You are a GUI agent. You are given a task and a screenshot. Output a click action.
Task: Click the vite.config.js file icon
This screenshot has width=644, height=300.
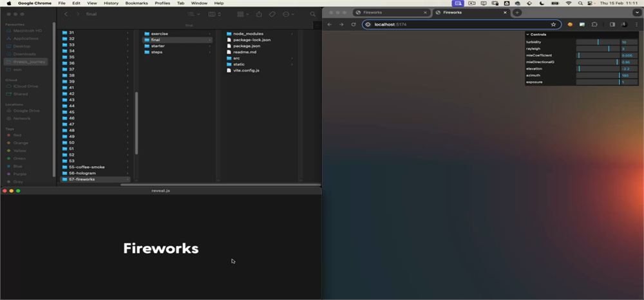[x=229, y=70]
